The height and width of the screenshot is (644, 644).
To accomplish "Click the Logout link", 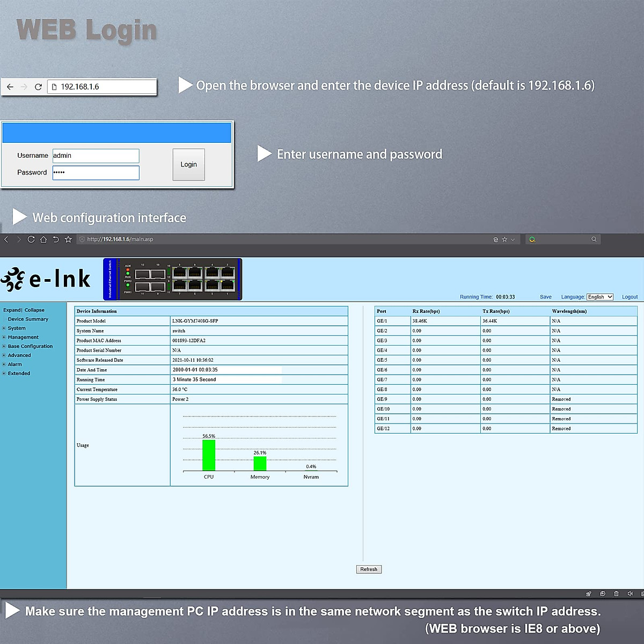I will pos(630,297).
